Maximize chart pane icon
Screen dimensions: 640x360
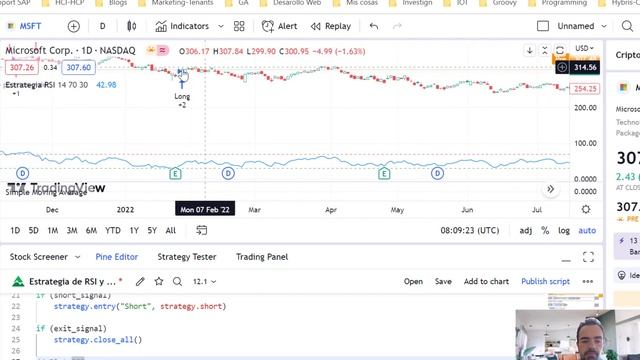pyautogui.click(x=560, y=51)
